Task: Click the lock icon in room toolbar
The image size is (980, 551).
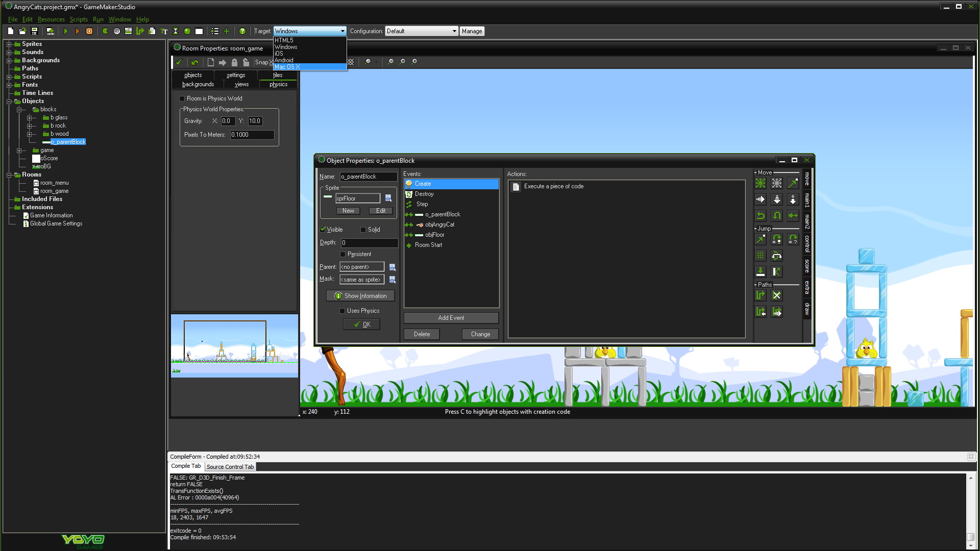Action: tap(234, 62)
